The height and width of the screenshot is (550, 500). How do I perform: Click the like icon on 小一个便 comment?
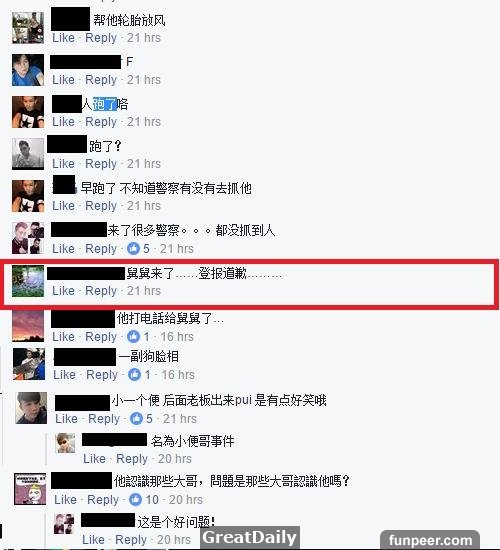(136, 418)
